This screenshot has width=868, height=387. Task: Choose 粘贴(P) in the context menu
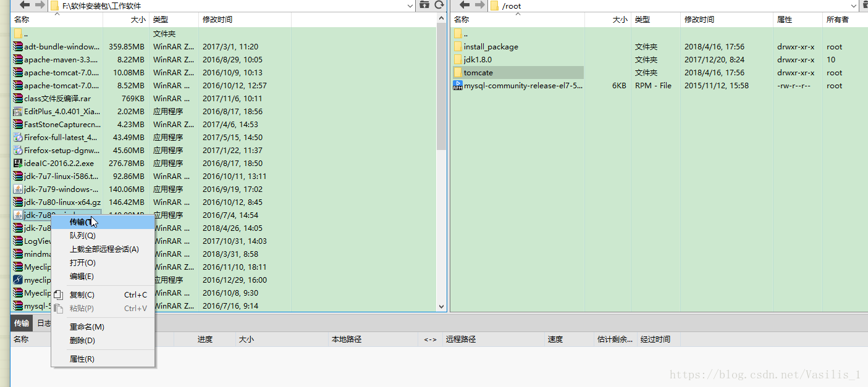click(x=103, y=309)
